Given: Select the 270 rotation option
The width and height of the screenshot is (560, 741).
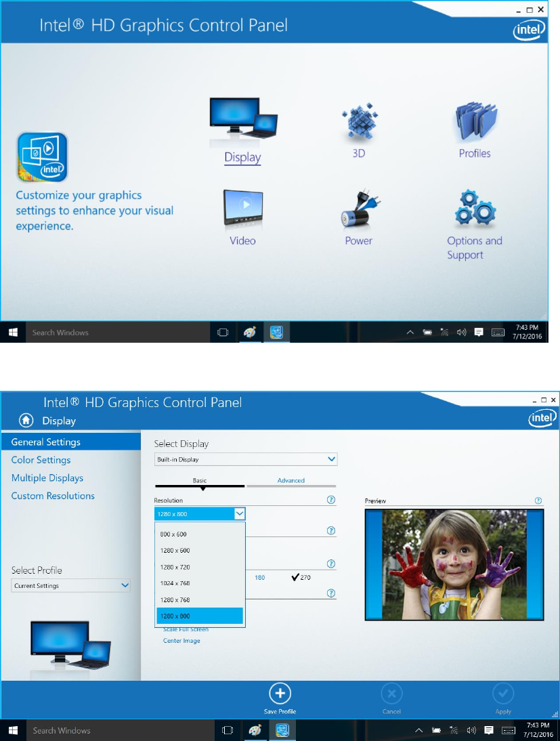Looking at the screenshot, I should click(x=301, y=577).
